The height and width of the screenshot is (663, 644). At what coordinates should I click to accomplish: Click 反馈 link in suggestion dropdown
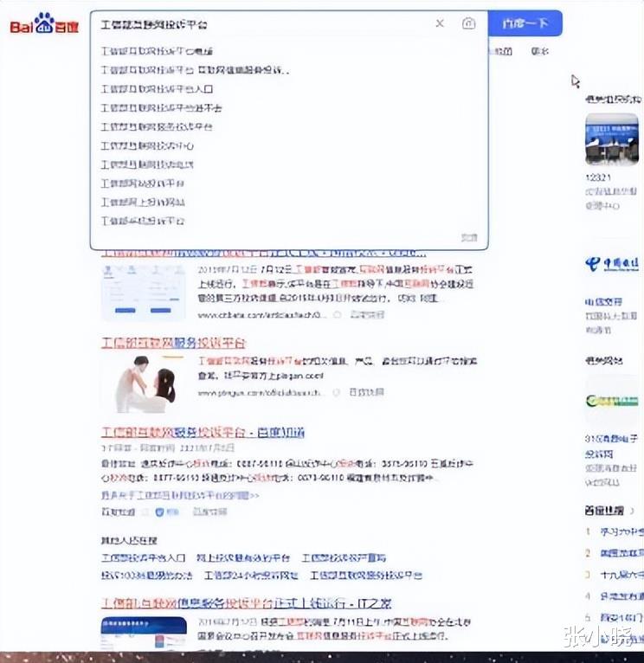click(469, 237)
